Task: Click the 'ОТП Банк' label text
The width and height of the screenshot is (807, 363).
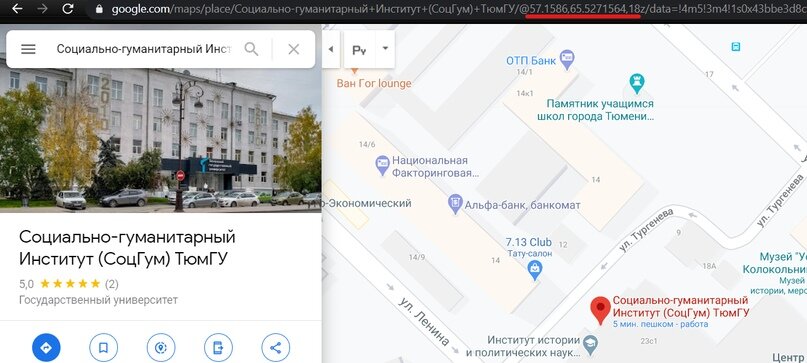Action: click(x=531, y=61)
